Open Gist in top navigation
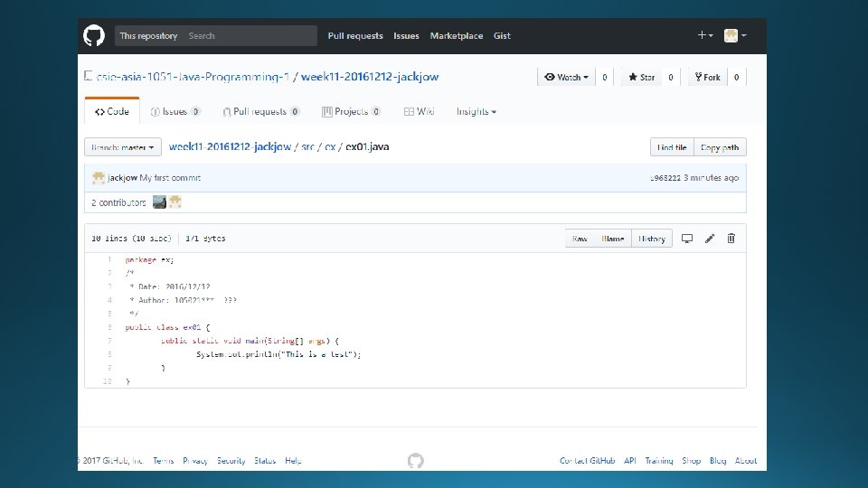Viewport: 868px width, 488px height. coord(502,36)
